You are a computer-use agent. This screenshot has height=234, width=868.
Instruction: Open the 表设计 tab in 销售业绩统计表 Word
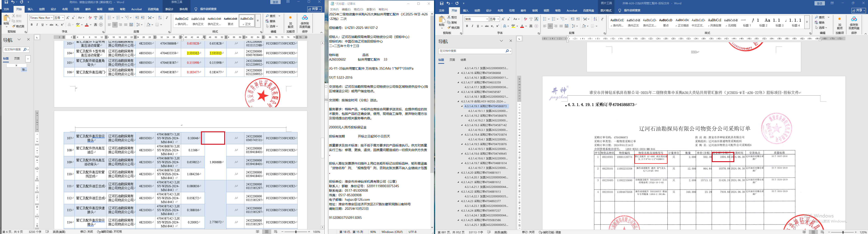[x=169, y=9]
